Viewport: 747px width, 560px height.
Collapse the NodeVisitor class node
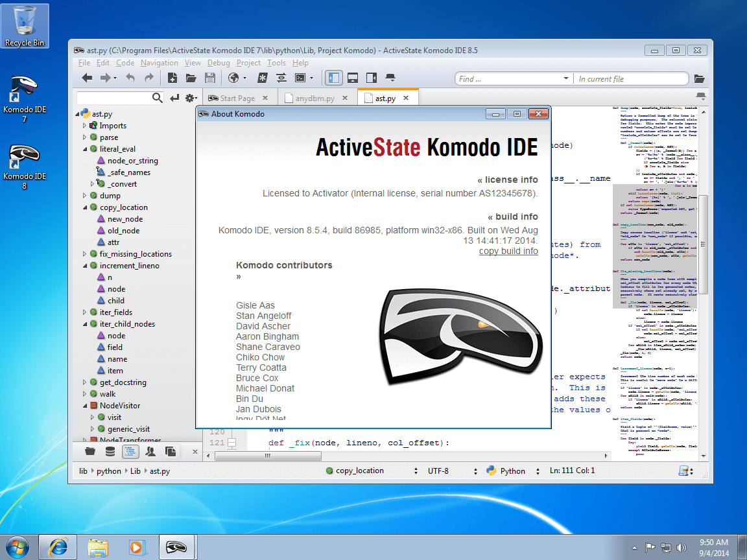[x=84, y=406]
